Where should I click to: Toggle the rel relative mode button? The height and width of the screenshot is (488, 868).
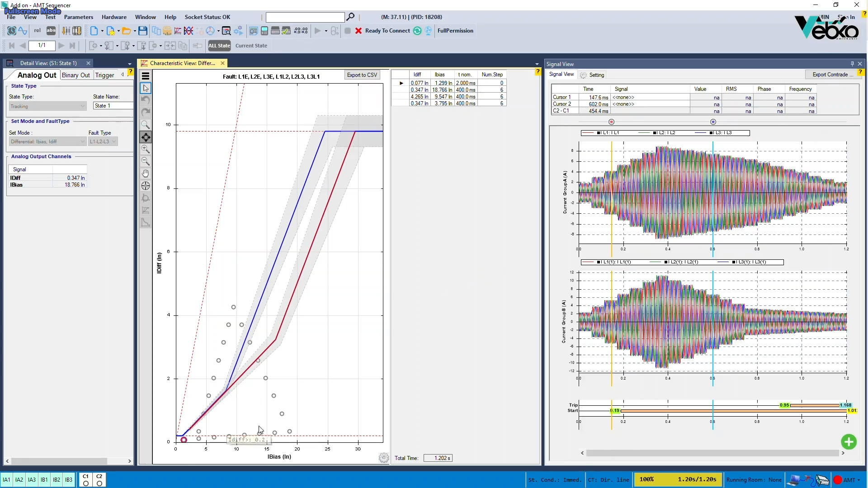tap(37, 31)
